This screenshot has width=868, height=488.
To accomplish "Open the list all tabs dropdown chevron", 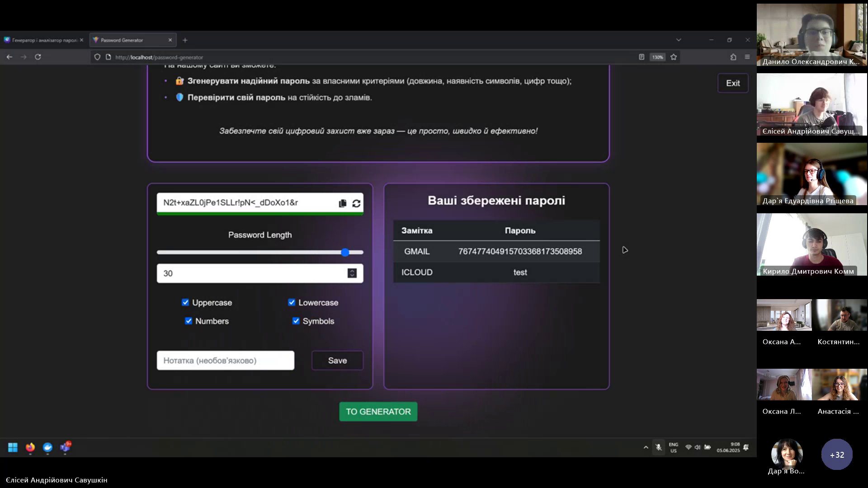I will (x=679, y=40).
